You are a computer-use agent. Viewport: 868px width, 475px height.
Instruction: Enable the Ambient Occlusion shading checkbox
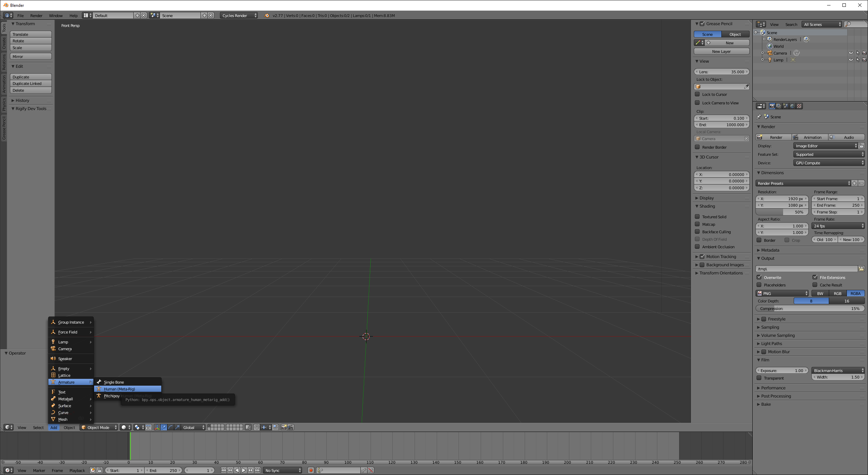pyautogui.click(x=698, y=247)
